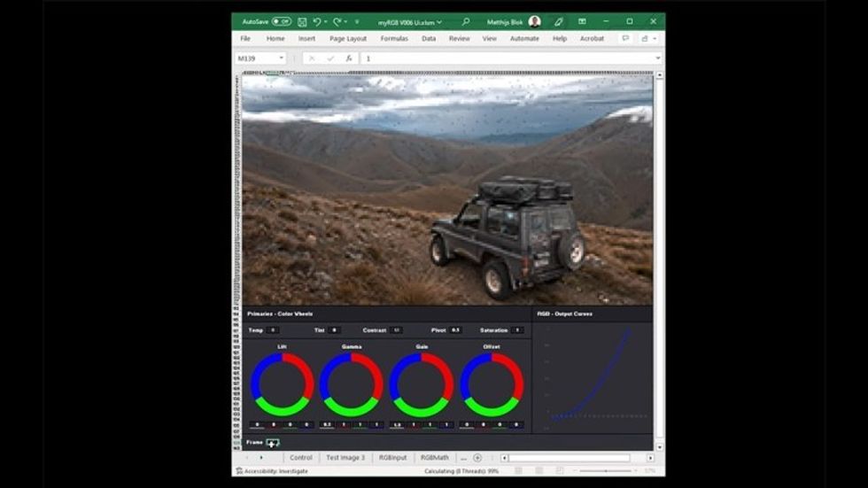Switch to the Insert ribbon tab
Screen dimensions: 868x488
[306, 39]
